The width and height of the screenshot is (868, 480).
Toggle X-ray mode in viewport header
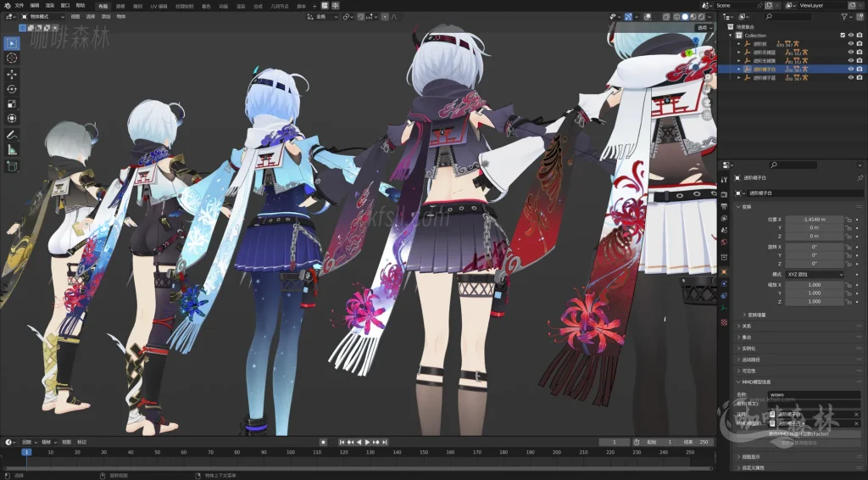tap(666, 17)
